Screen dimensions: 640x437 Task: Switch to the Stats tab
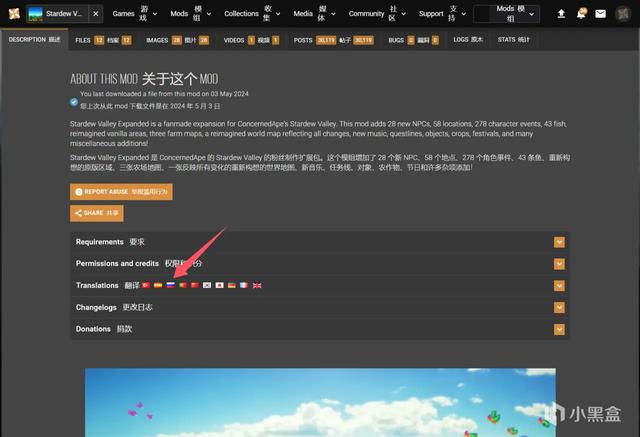513,40
